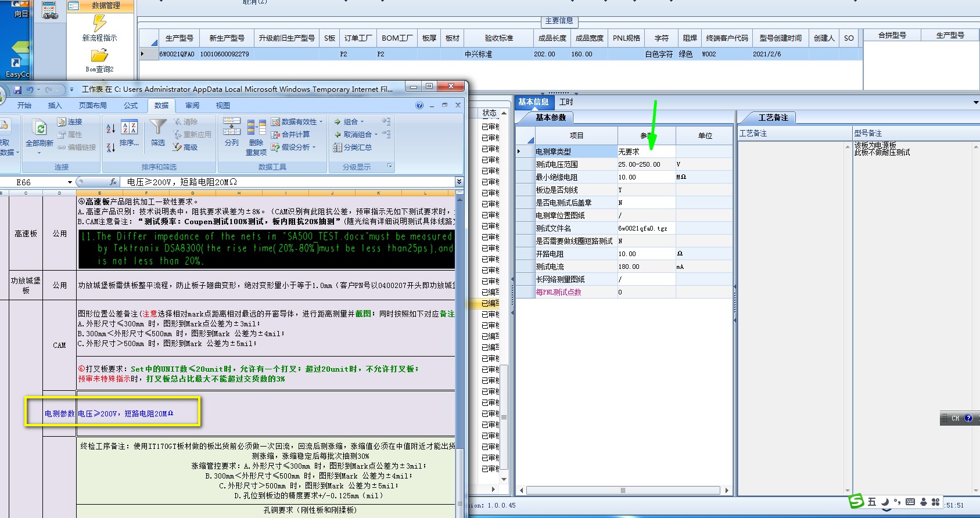Switch to the 审阅 ribbon tab
Screen dimensions: 980x518
pos(192,105)
